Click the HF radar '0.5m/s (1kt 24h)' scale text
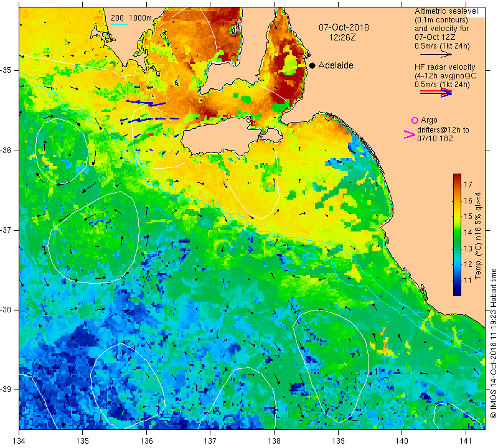 (442, 85)
